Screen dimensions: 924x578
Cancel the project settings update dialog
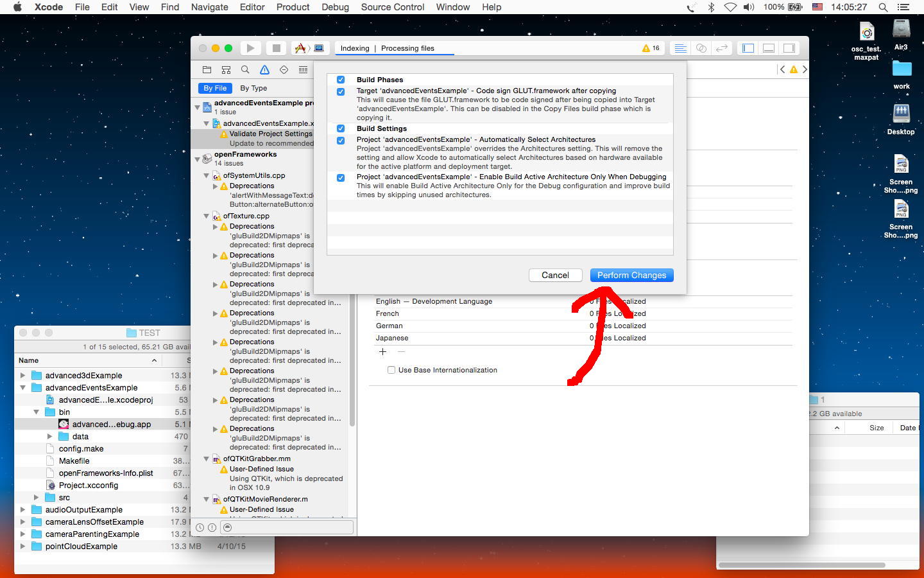(555, 275)
